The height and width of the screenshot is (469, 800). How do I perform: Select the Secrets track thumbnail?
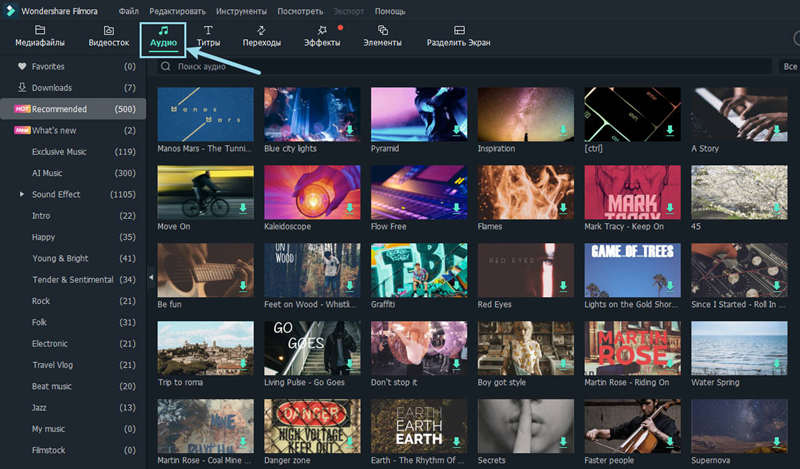tap(526, 426)
